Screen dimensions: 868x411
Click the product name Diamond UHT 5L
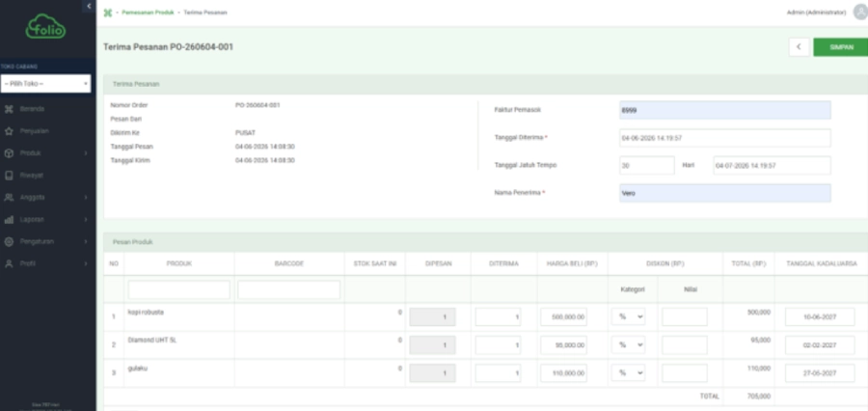pyautogui.click(x=151, y=341)
